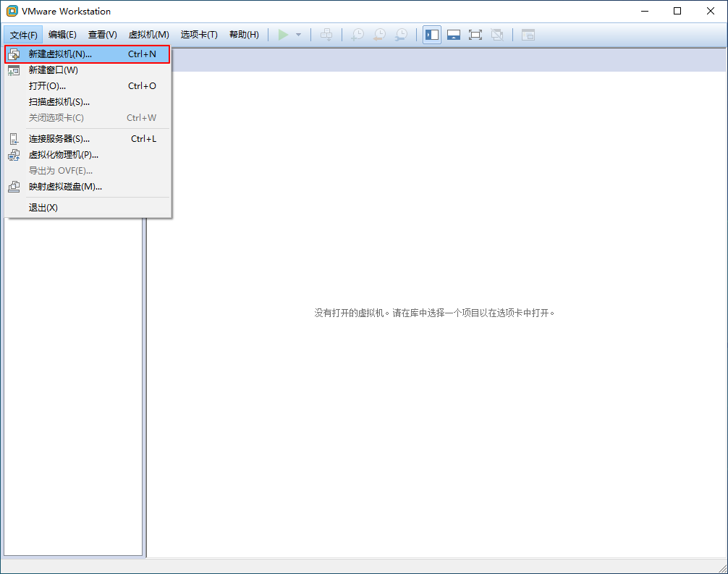This screenshot has width=728, height=574.
Task: Power on the virtual machine with green play icon
Action: [x=284, y=34]
